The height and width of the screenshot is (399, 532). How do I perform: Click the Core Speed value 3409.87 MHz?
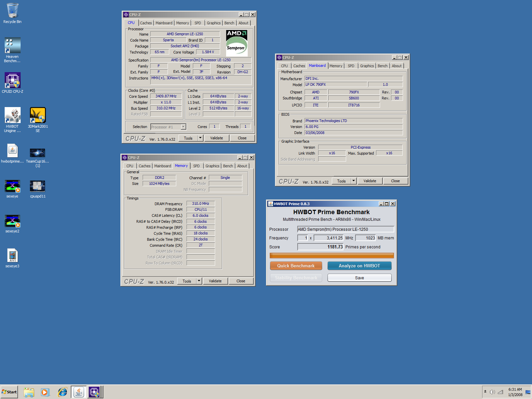click(166, 96)
